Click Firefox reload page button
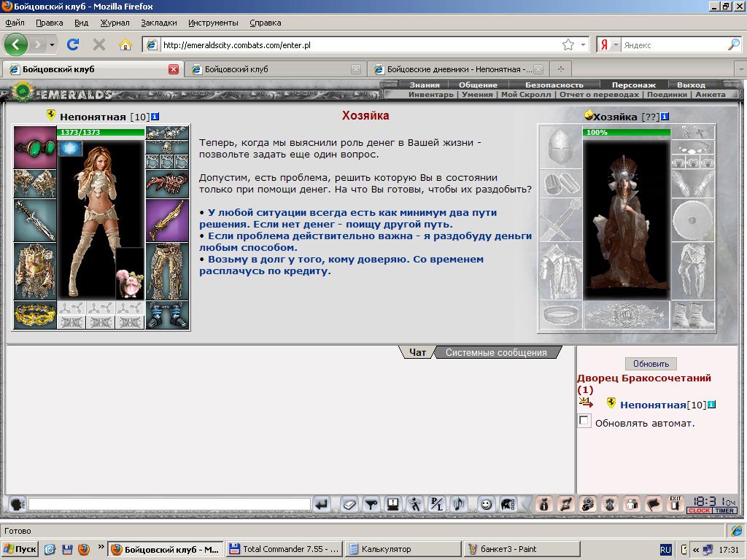The image size is (747, 560). [73, 44]
